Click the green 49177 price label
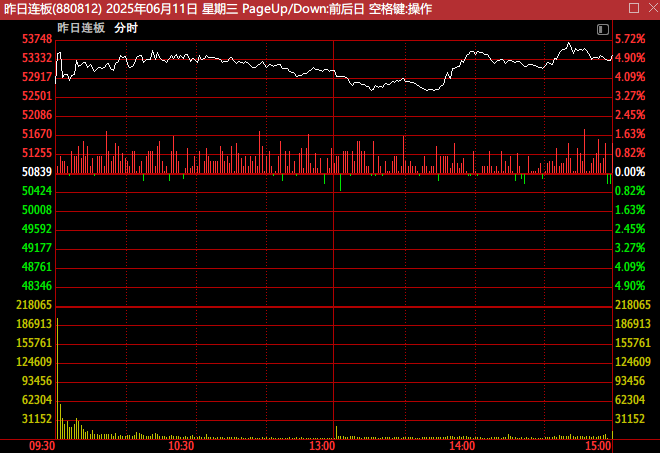Image resolution: width=660 pixels, height=453 pixels. 37,248
